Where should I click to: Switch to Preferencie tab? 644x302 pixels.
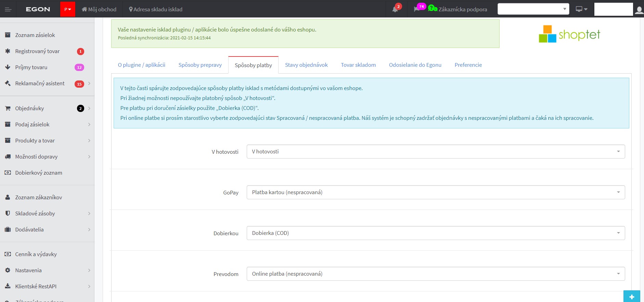pos(468,65)
